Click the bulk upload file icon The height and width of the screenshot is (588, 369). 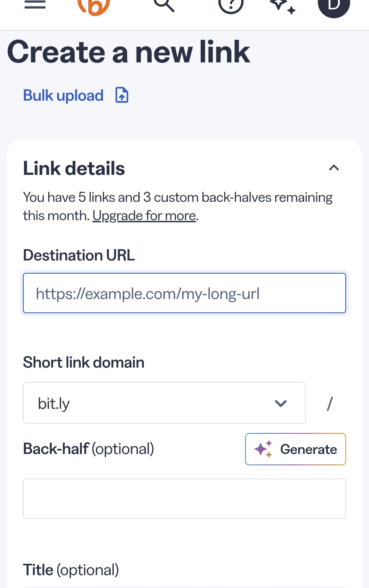122,95
